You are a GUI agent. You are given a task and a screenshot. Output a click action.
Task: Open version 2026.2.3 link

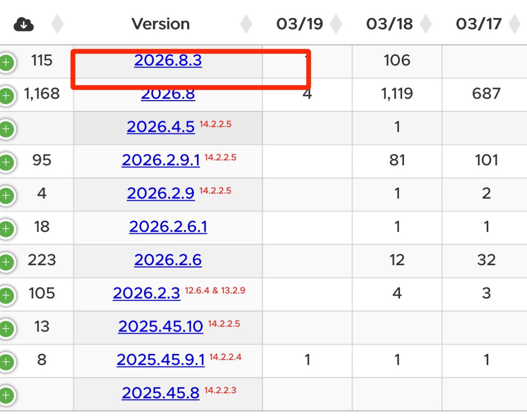coord(147,294)
